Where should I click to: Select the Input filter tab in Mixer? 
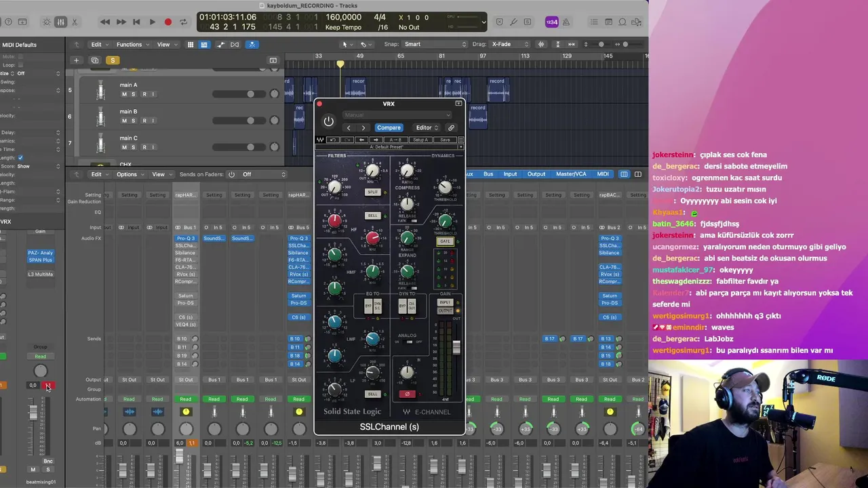(510, 174)
